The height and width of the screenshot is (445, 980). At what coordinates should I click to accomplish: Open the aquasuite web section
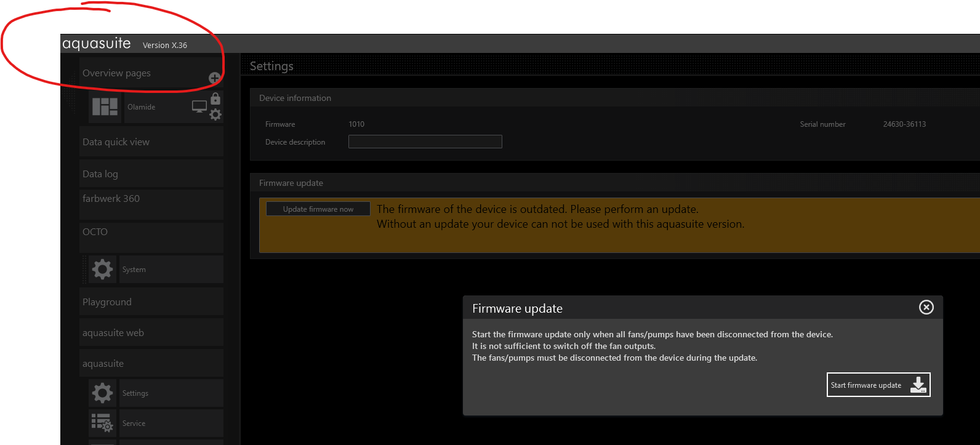pyautogui.click(x=151, y=333)
